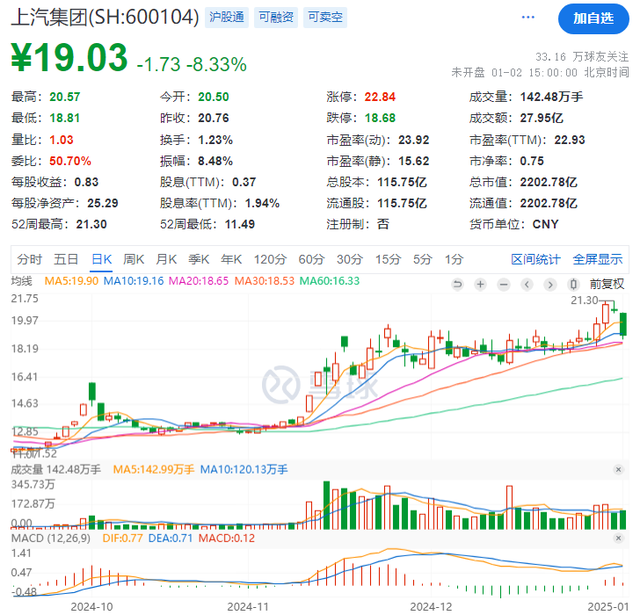Click the 33.16 万球友关注 followers text

coord(582,57)
